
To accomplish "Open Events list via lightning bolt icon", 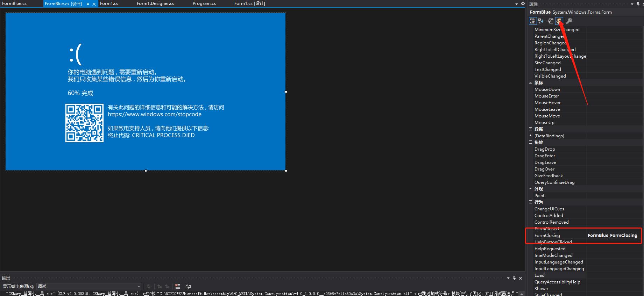I will point(559,21).
